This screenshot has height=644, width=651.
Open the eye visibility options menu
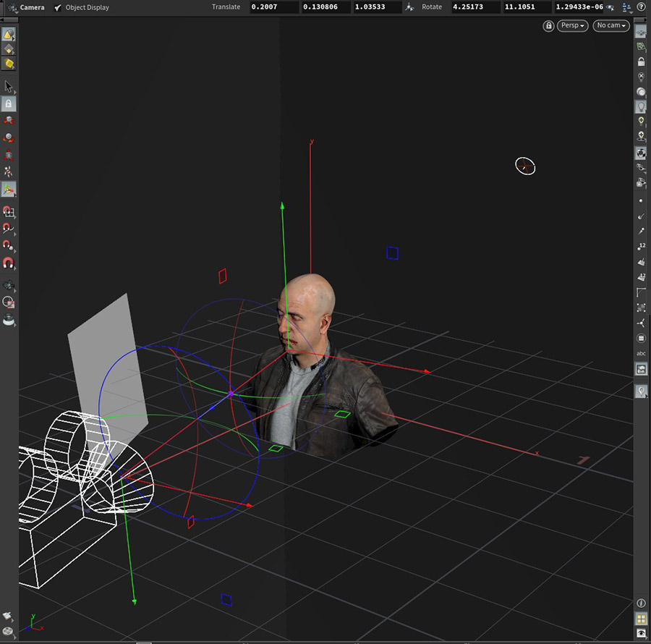tap(641, 634)
